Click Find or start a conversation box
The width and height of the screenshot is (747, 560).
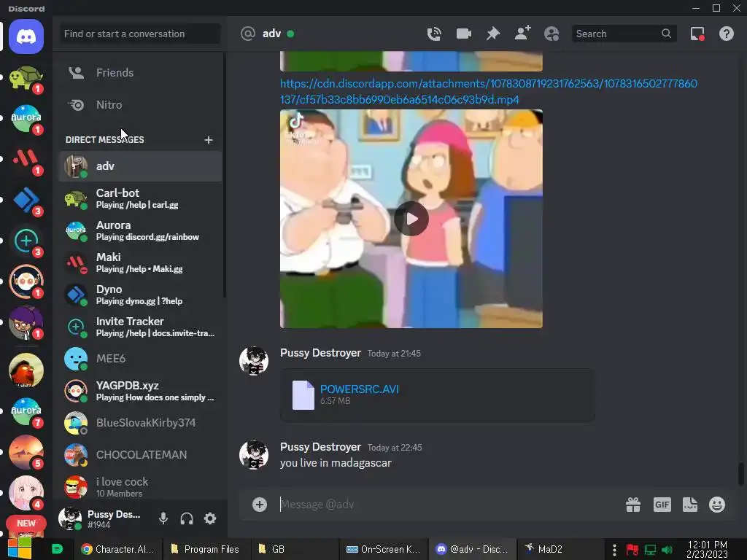pyautogui.click(x=139, y=34)
